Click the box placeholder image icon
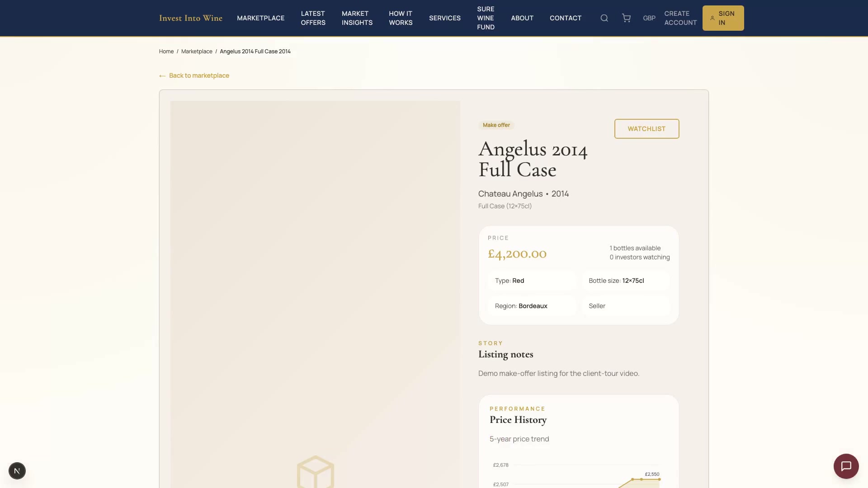The image size is (868, 488). coord(316,472)
